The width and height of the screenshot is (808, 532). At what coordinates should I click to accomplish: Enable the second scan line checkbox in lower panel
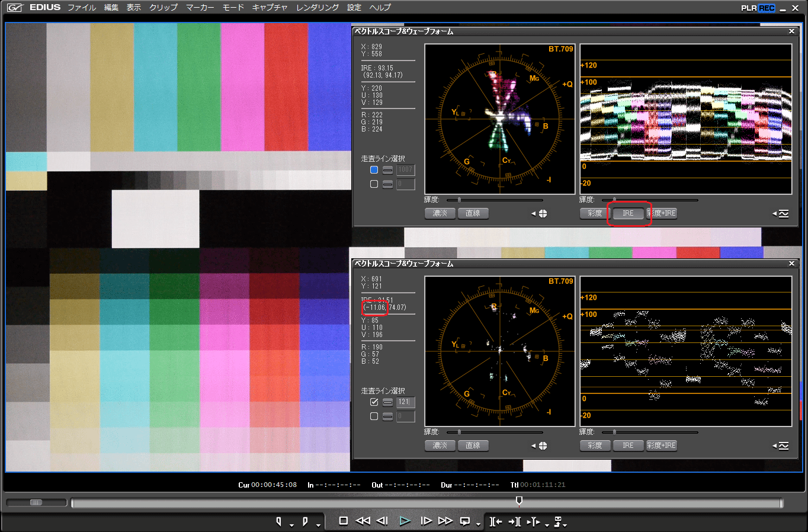pyautogui.click(x=374, y=416)
